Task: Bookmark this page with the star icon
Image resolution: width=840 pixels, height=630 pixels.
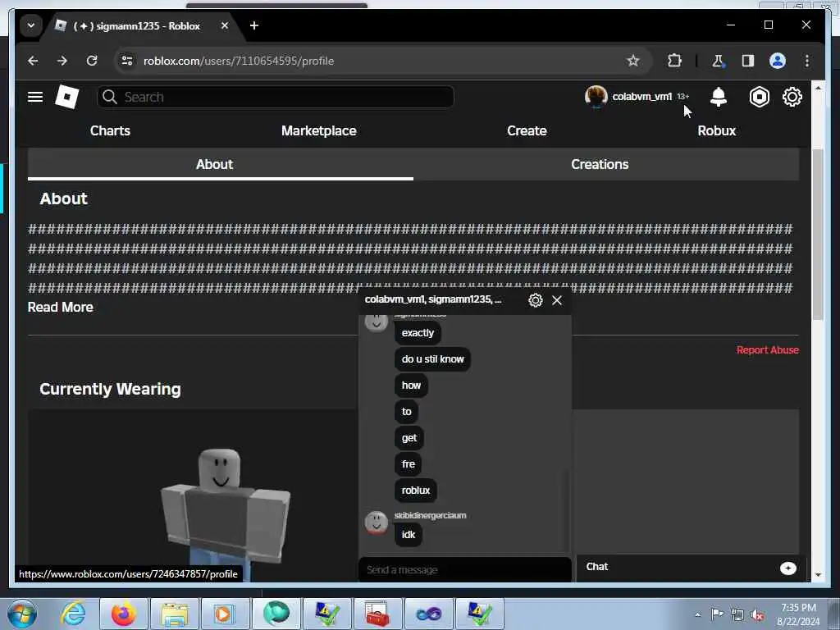Action: [x=632, y=61]
